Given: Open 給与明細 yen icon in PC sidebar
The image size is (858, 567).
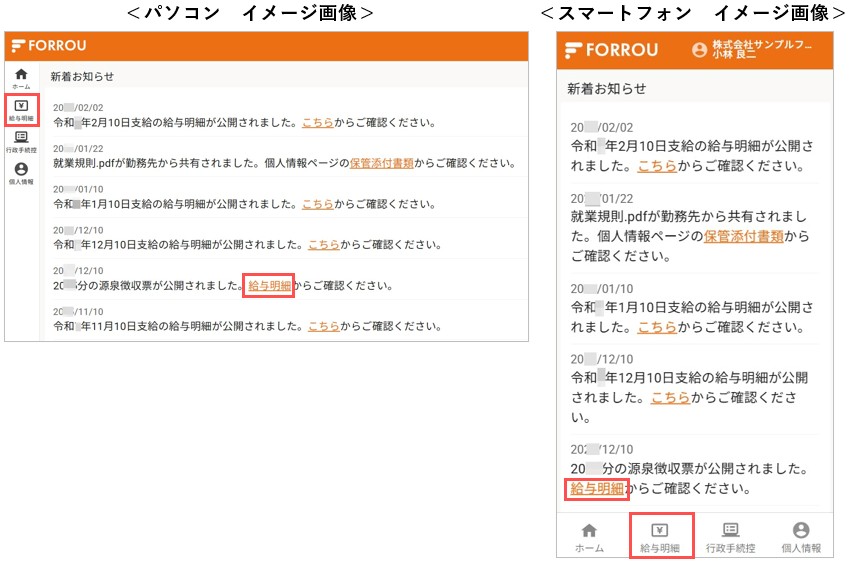Looking at the screenshot, I should point(21,106).
